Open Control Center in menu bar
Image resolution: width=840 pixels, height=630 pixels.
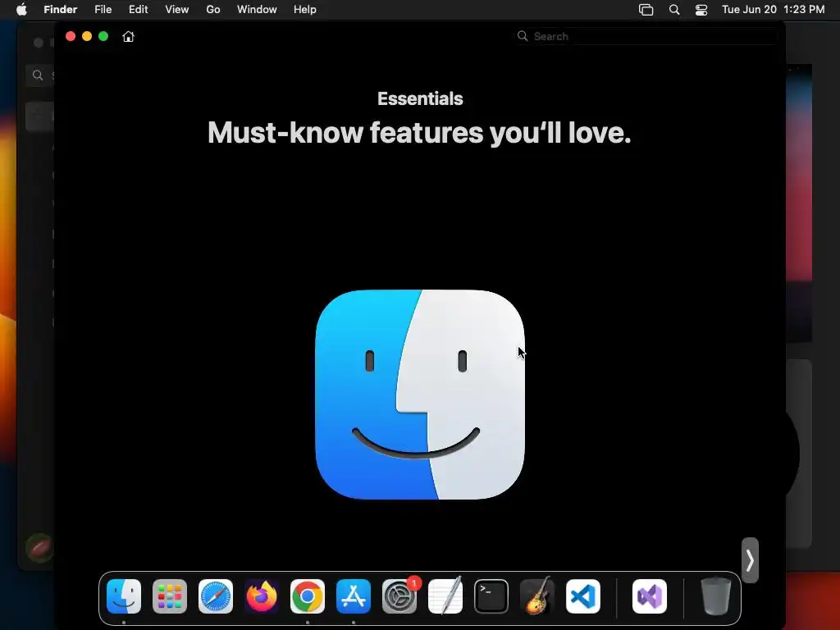[x=701, y=10]
